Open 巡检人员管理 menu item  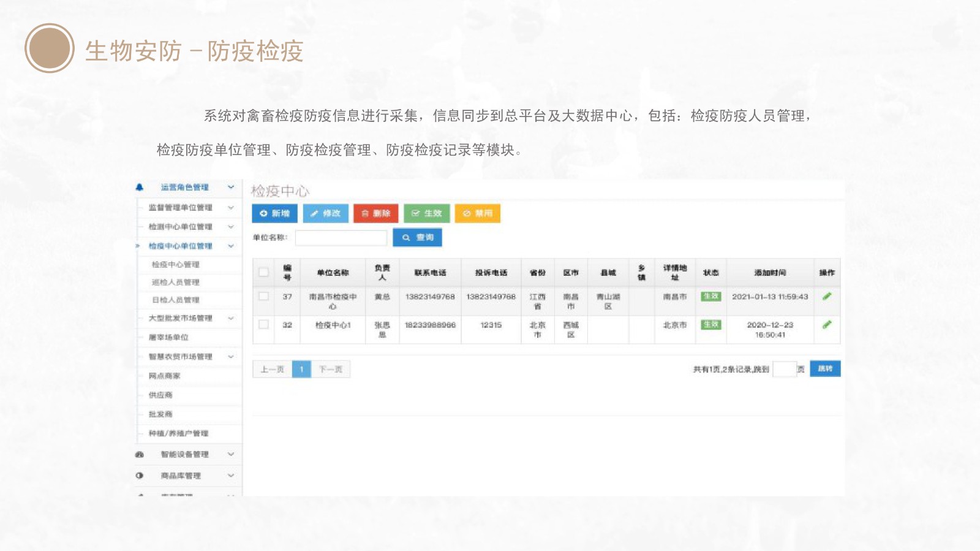176,283
